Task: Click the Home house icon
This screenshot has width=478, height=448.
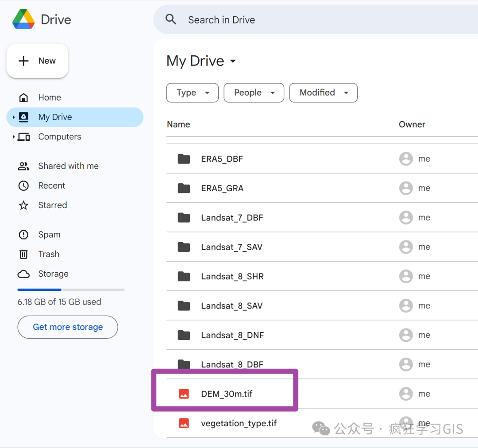Action: pyautogui.click(x=23, y=97)
